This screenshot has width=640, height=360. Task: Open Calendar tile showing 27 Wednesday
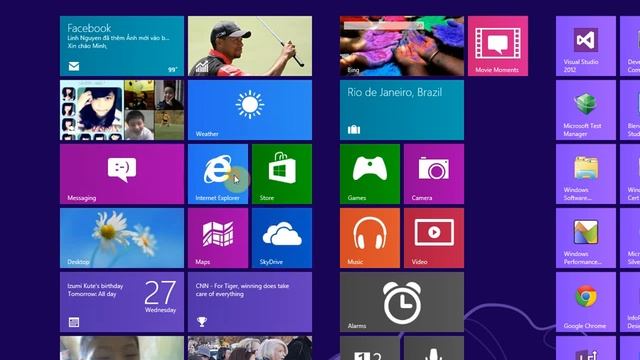pyautogui.click(x=122, y=302)
